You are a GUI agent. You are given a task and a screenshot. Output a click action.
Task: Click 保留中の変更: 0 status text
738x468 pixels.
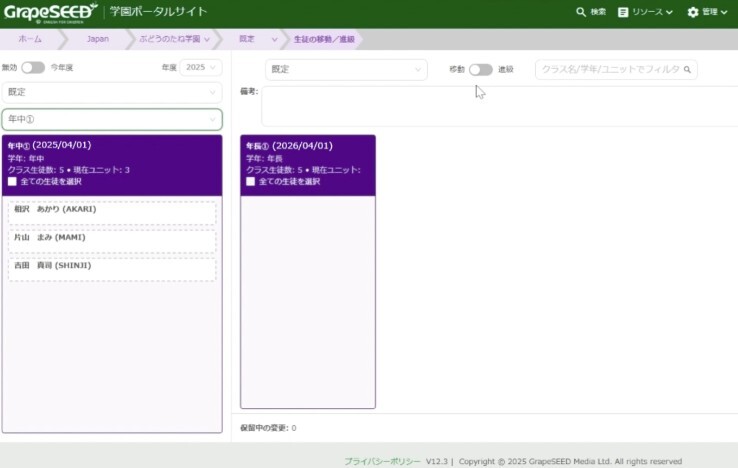pos(268,428)
